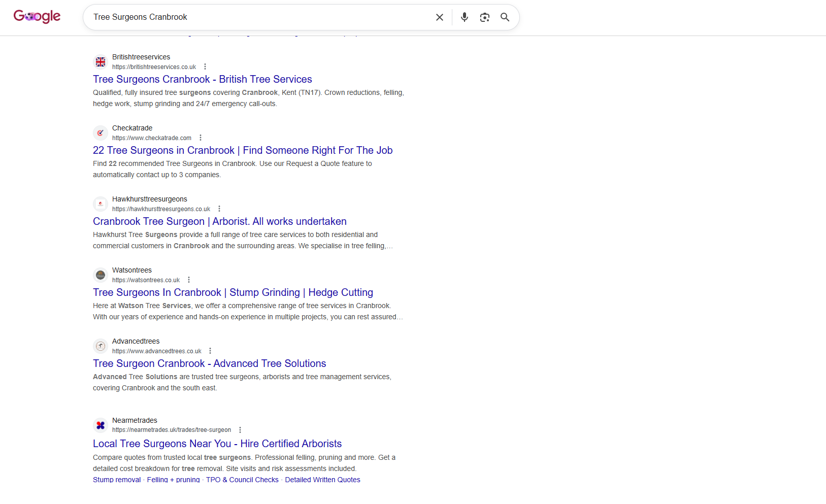Click the snippet starting 'Here at Watson Tree Services'
Screen dimensions: 826x504
coord(248,311)
